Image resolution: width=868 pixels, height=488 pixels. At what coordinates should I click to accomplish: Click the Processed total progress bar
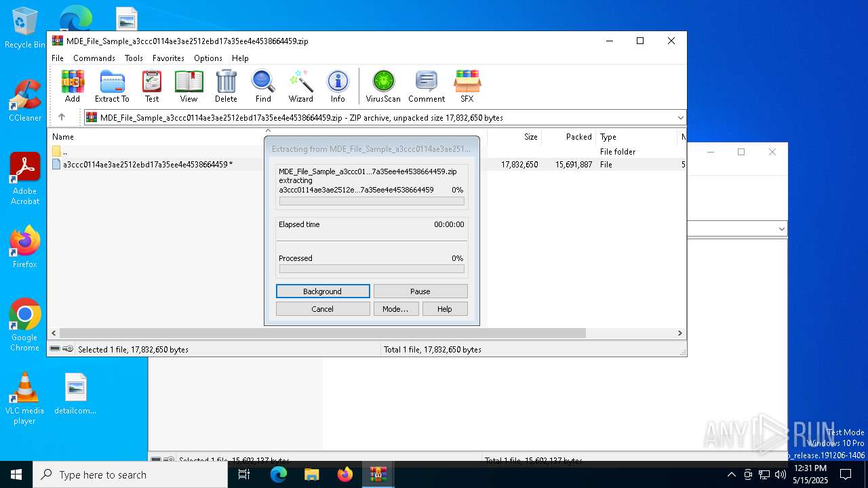pos(372,269)
